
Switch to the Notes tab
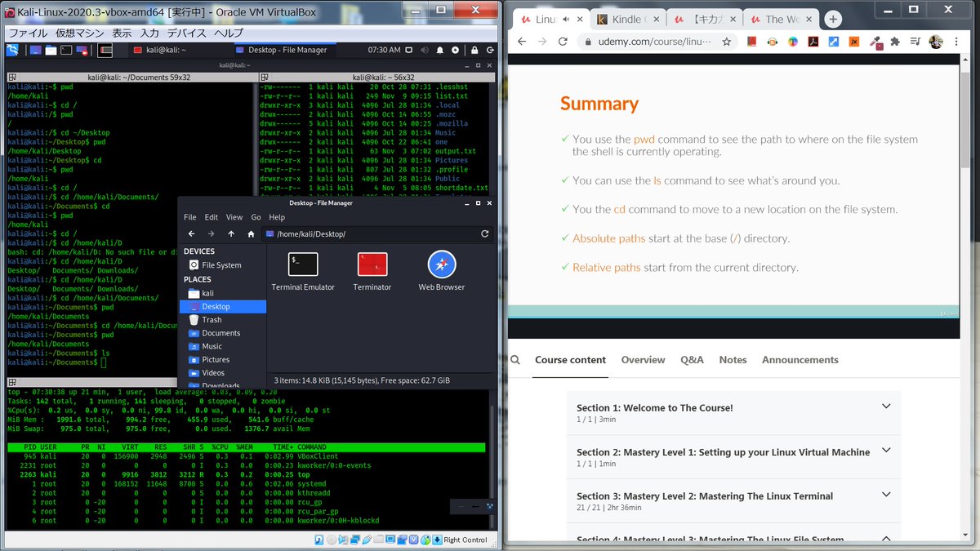coord(733,359)
